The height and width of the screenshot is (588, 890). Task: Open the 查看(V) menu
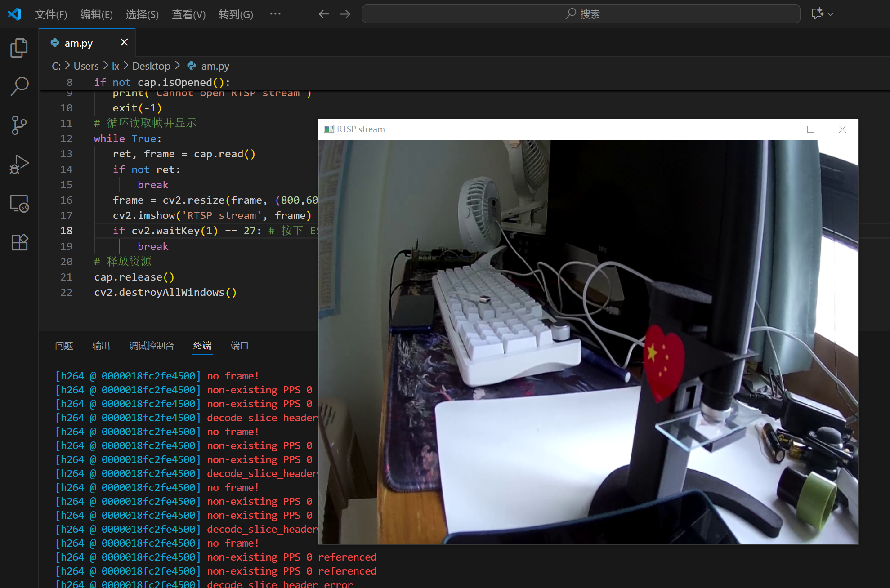[x=188, y=14]
